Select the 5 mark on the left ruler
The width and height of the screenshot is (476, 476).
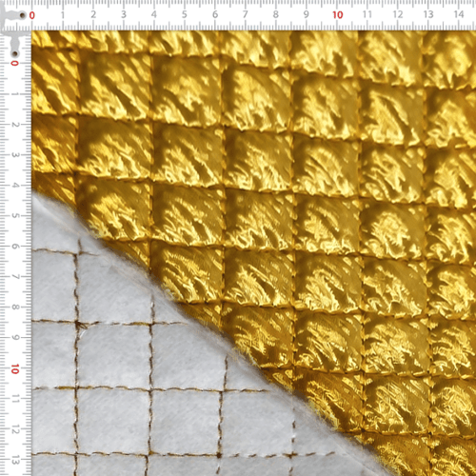pyautogui.click(x=14, y=216)
